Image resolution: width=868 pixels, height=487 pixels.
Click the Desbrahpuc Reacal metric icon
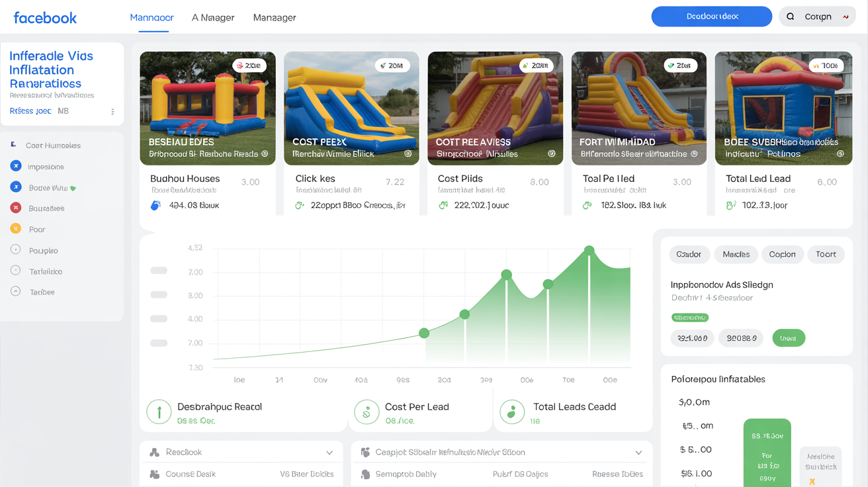159,412
